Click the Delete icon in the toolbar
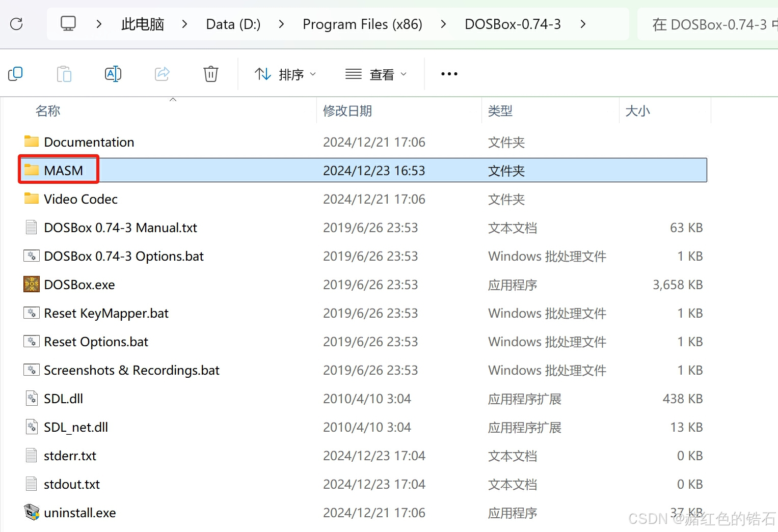The width and height of the screenshot is (778, 532). (211, 73)
